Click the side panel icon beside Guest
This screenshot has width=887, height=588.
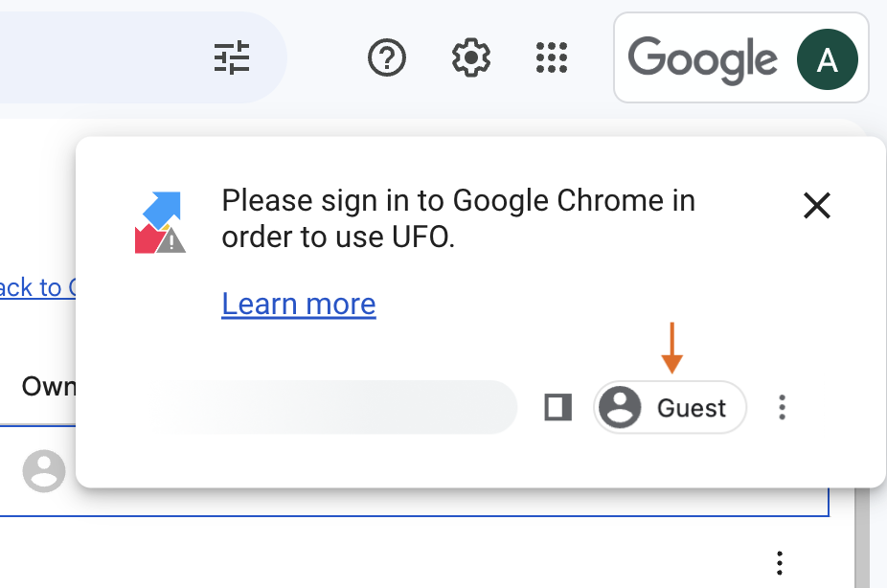[x=557, y=407]
